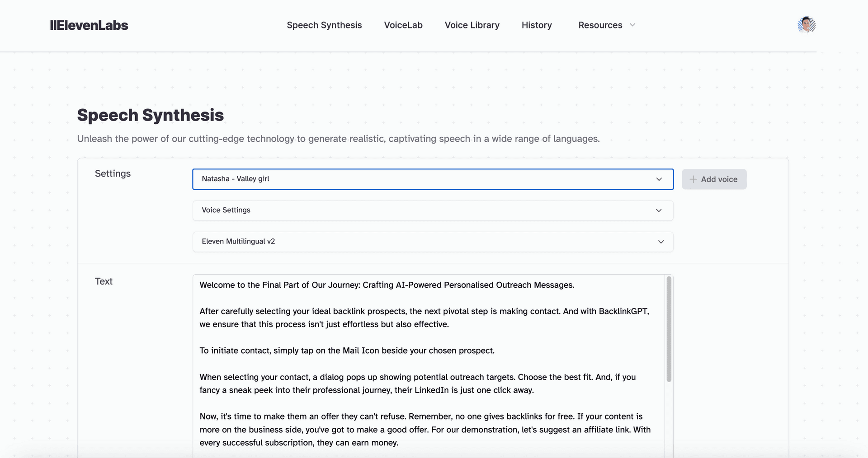Click the 'Unleash the power' subtitle text
This screenshot has width=868, height=458.
point(338,139)
